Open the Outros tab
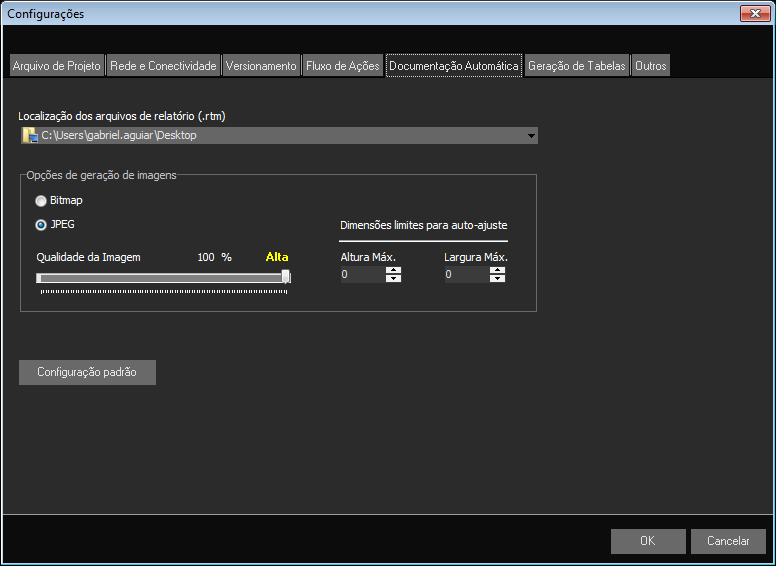 650,66
